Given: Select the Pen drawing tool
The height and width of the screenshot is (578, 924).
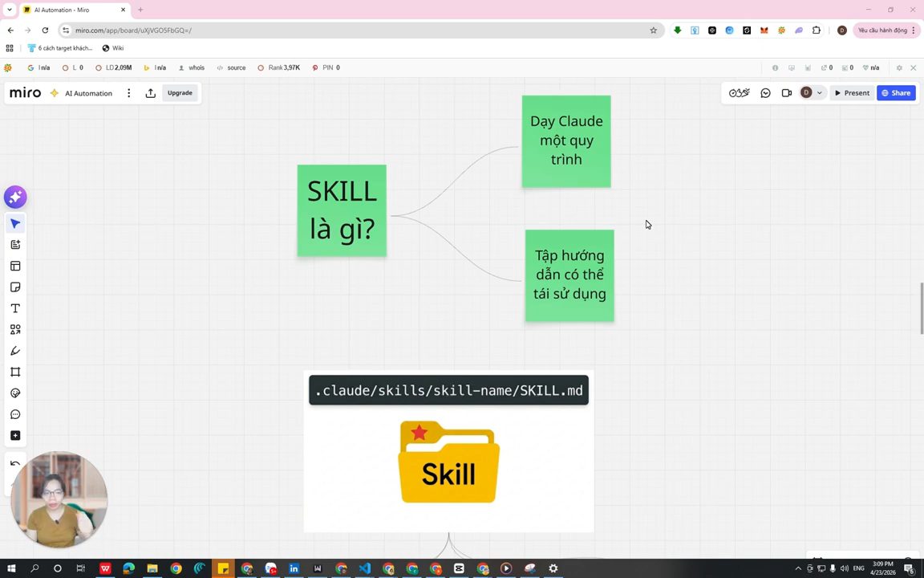Looking at the screenshot, I should tap(15, 351).
